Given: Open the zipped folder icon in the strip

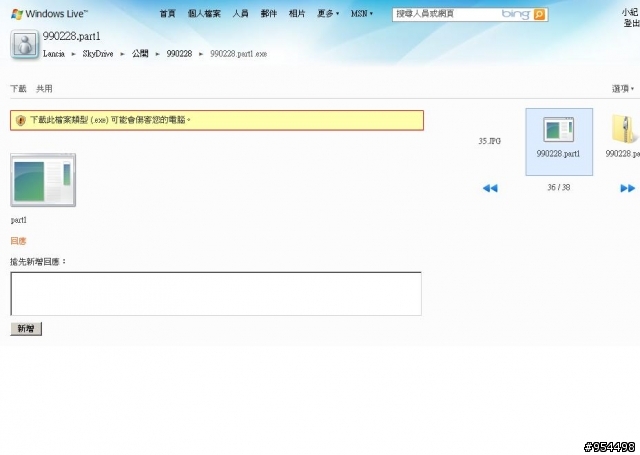Looking at the screenshot, I should pos(624,129).
